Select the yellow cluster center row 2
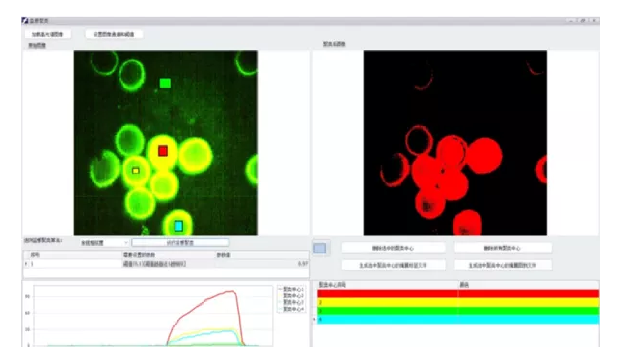The width and height of the screenshot is (619, 364). 458,302
